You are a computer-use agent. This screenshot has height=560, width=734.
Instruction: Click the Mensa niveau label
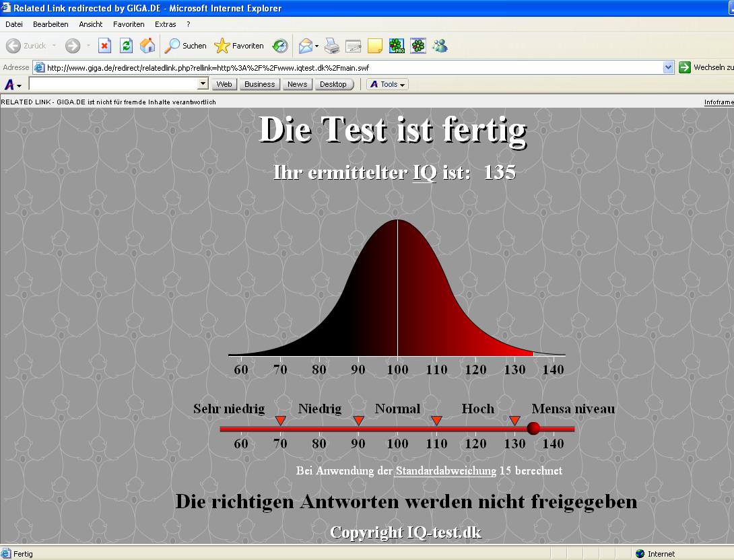click(574, 409)
